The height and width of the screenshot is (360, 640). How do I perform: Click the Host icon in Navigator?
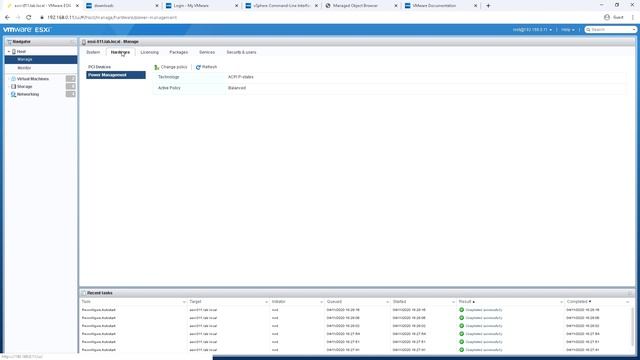tap(14, 51)
